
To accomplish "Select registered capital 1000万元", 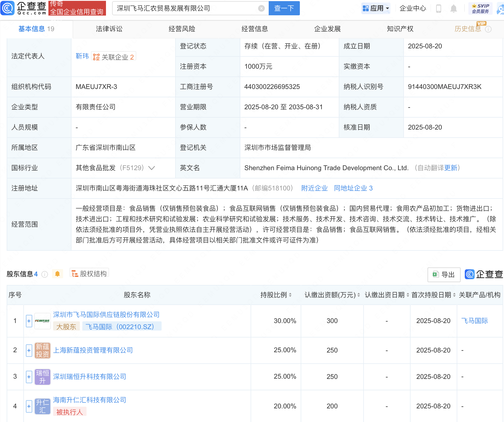I will click(258, 66).
